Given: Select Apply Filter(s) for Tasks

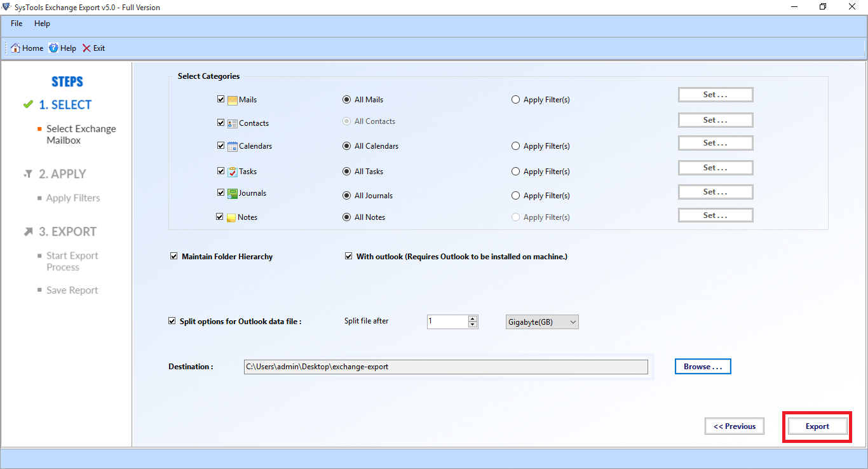Looking at the screenshot, I should coord(515,172).
